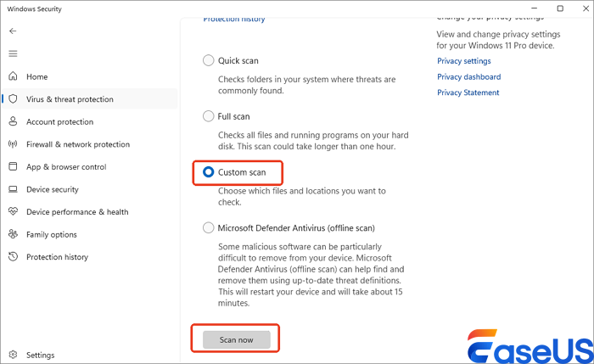Click the Windows Security window title
The height and width of the screenshot is (364, 594).
34,8
